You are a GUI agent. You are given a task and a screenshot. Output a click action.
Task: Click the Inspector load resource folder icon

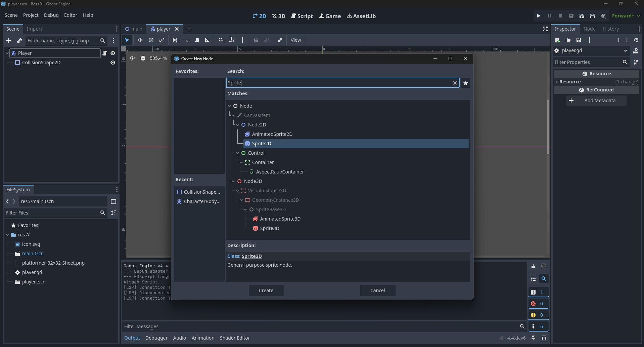pos(568,40)
